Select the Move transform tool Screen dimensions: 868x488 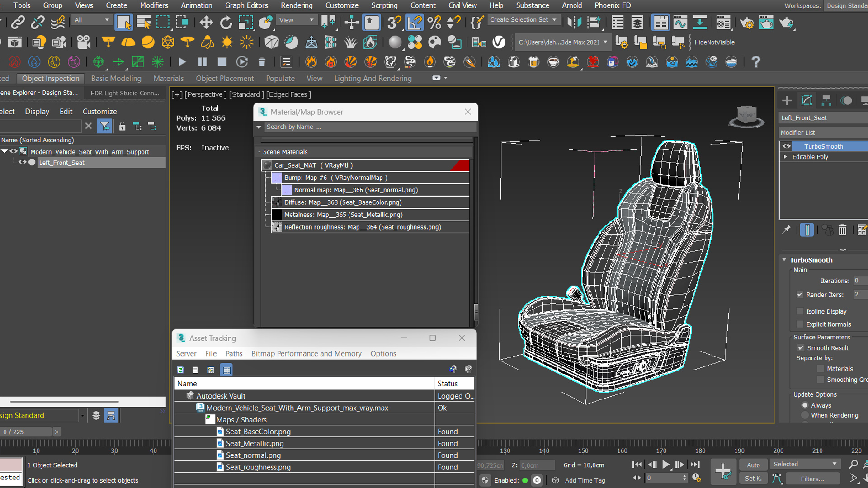206,22
